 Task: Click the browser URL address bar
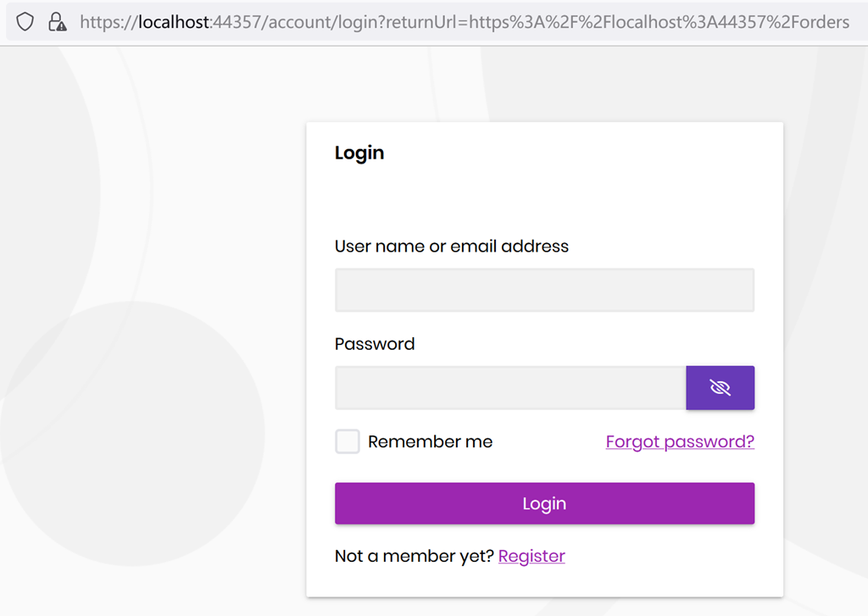465,22
